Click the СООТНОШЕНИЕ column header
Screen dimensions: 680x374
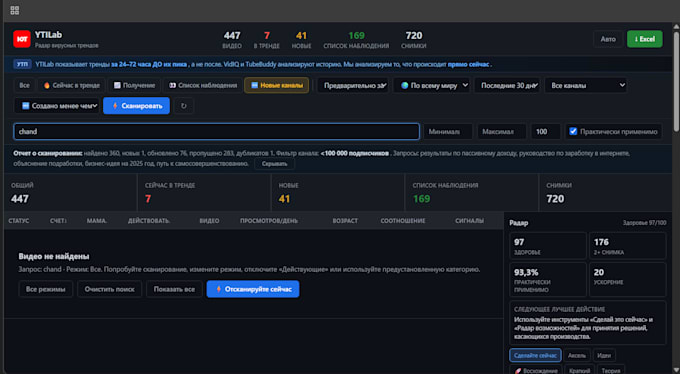[x=403, y=221]
